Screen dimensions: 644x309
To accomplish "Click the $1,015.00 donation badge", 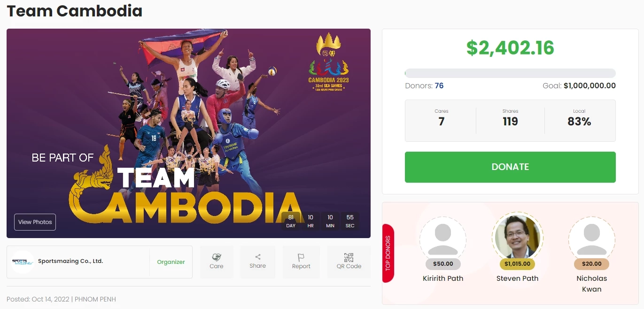I will (x=517, y=264).
